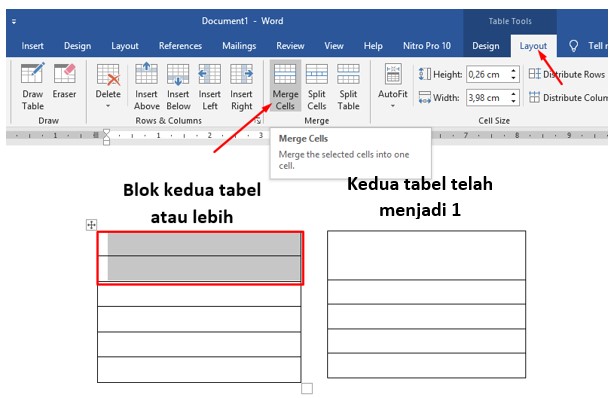Click the first selected row of left table
The height and width of the screenshot is (398, 614).
[199, 244]
